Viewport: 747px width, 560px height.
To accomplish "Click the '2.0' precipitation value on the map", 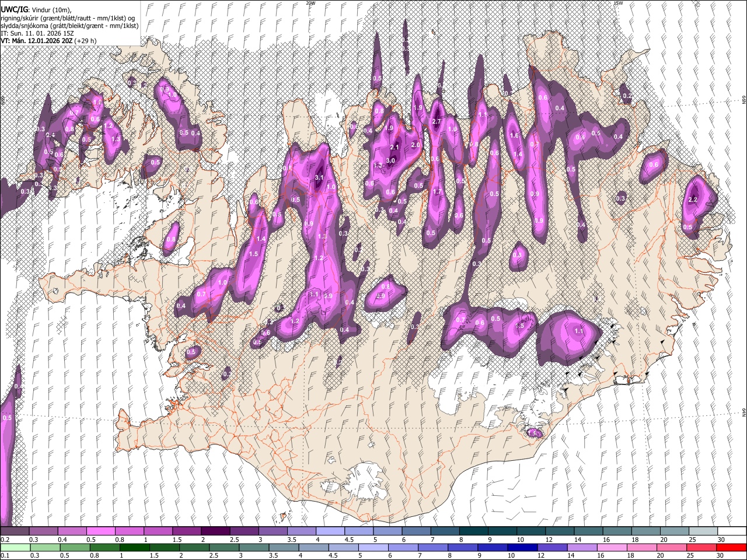I will coord(416,145).
